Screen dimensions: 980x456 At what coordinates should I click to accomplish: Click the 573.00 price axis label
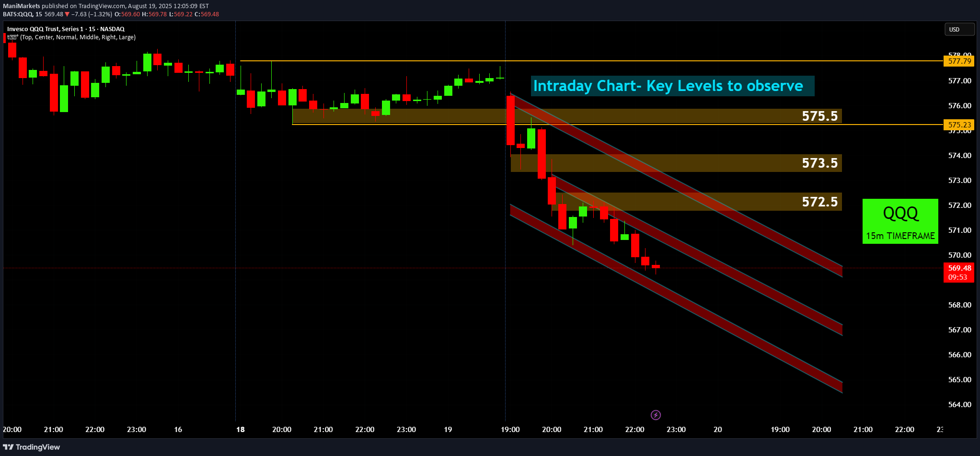point(959,181)
